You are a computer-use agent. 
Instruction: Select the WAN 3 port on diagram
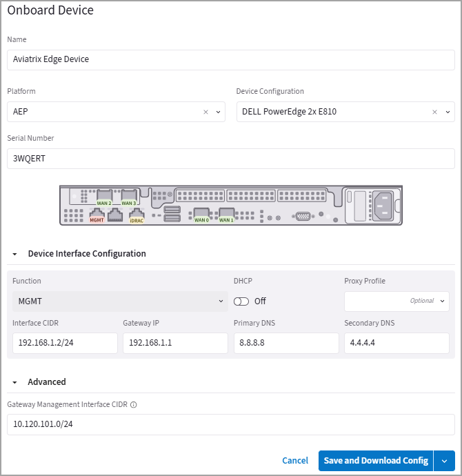pyautogui.click(x=128, y=198)
